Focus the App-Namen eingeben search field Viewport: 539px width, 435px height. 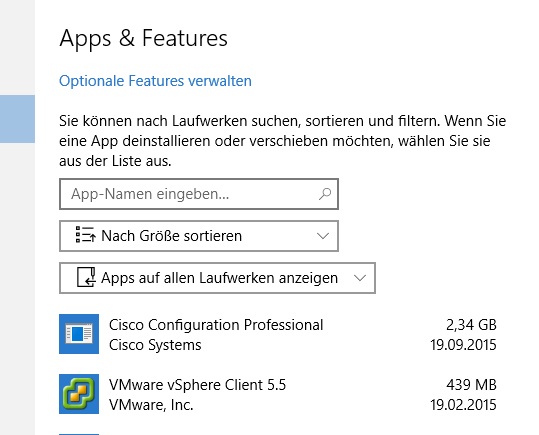199,194
